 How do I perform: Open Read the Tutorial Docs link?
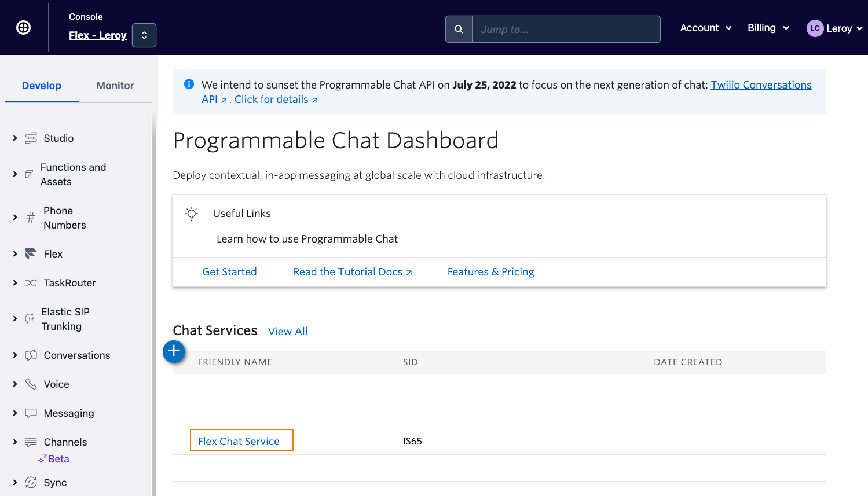[353, 272]
